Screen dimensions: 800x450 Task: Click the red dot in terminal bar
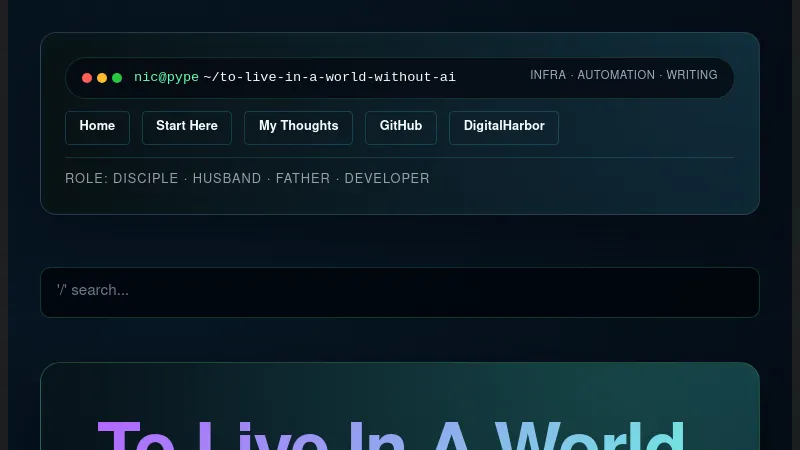pos(87,78)
